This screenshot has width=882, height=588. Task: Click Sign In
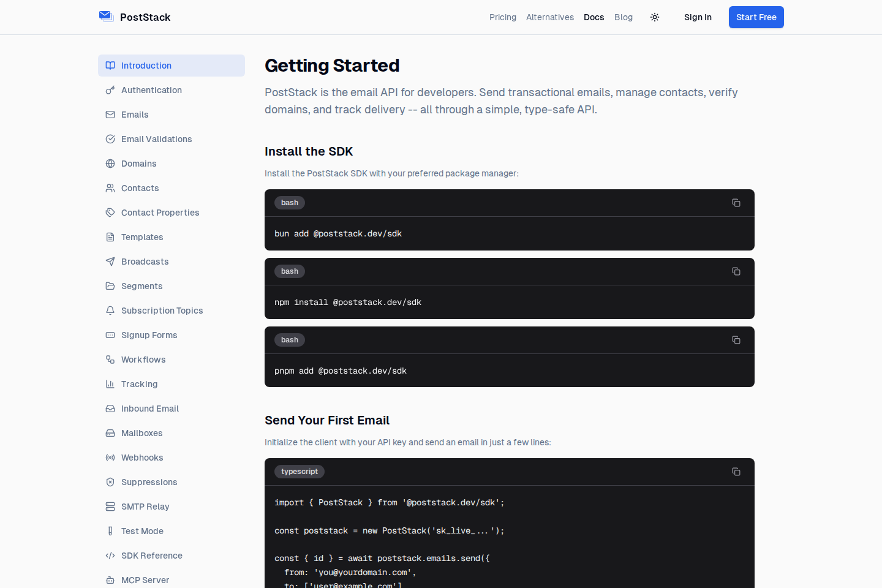[698, 17]
